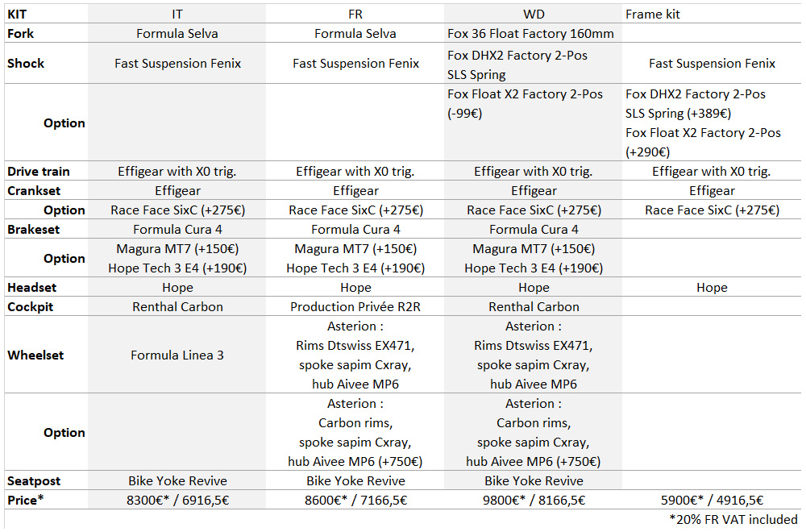The image size is (806, 532).
Task: Select the 5900€ Frame kit price
Action: tap(712, 500)
